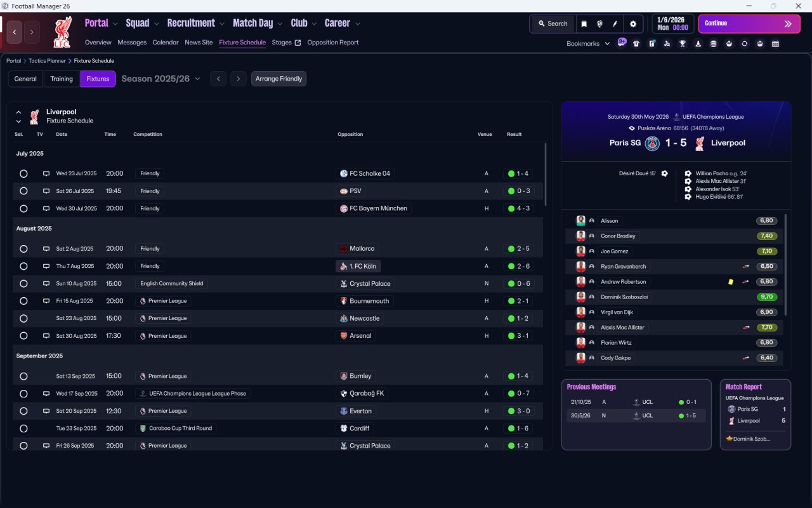Select the radio button for FC Schalke 04 fixture
This screenshot has width=812, height=508.
click(x=23, y=173)
